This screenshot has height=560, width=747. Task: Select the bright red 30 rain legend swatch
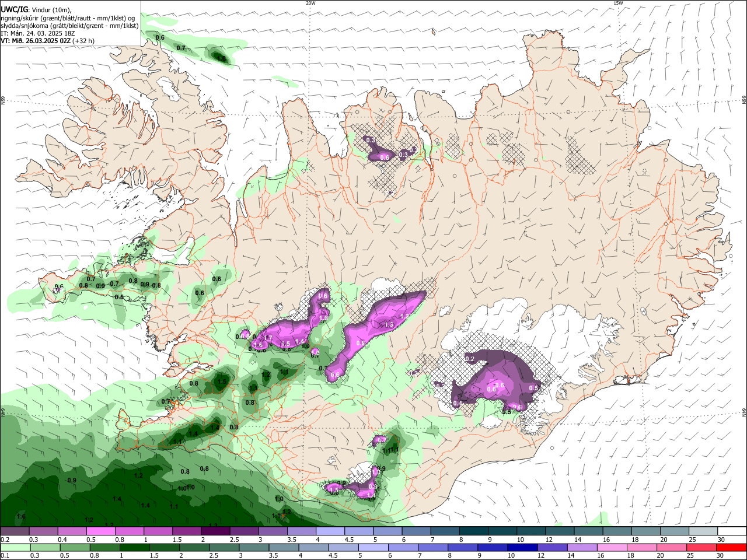(732, 548)
